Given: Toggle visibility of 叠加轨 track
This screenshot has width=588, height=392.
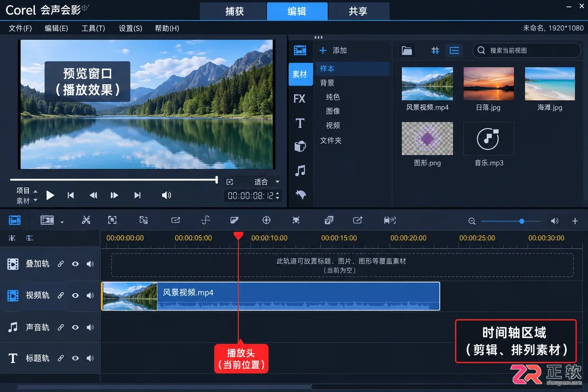Looking at the screenshot, I should coord(75,264).
